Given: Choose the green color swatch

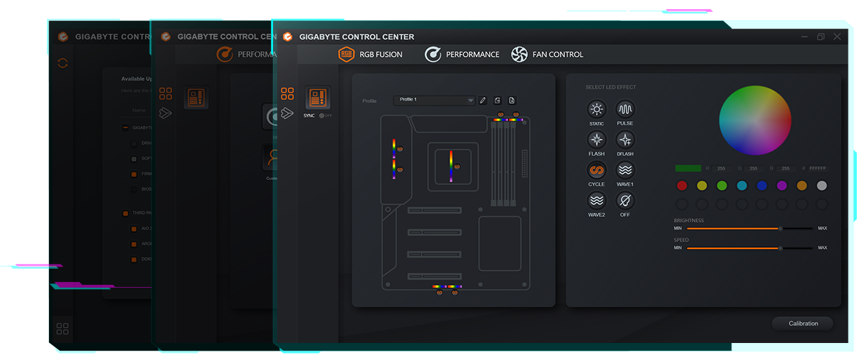Looking at the screenshot, I should click(722, 185).
